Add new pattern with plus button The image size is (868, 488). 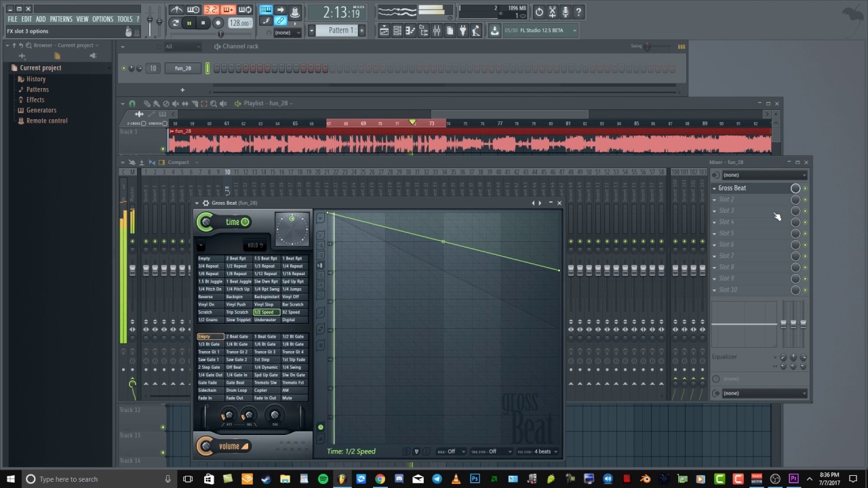pyautogui.click(x=361, y=30)
